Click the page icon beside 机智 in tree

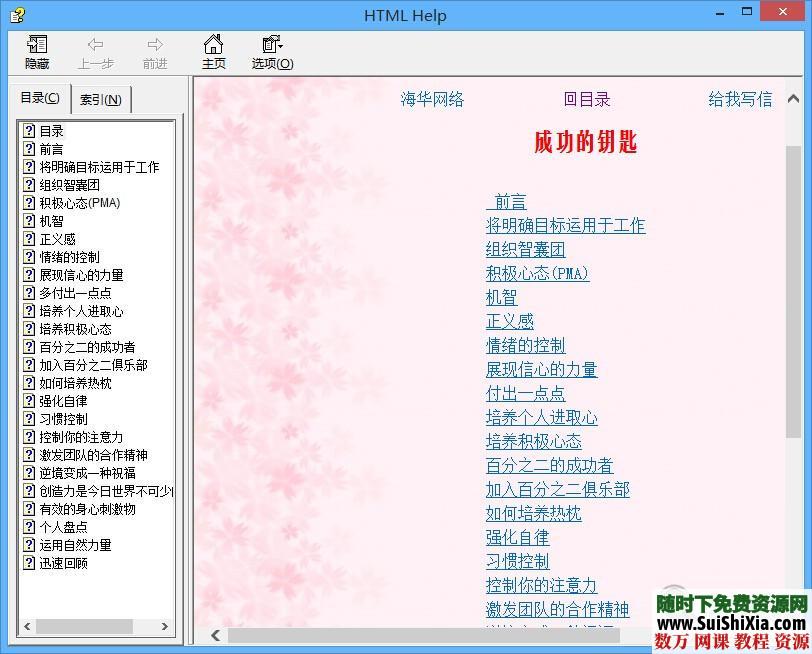tap(29, 221)
